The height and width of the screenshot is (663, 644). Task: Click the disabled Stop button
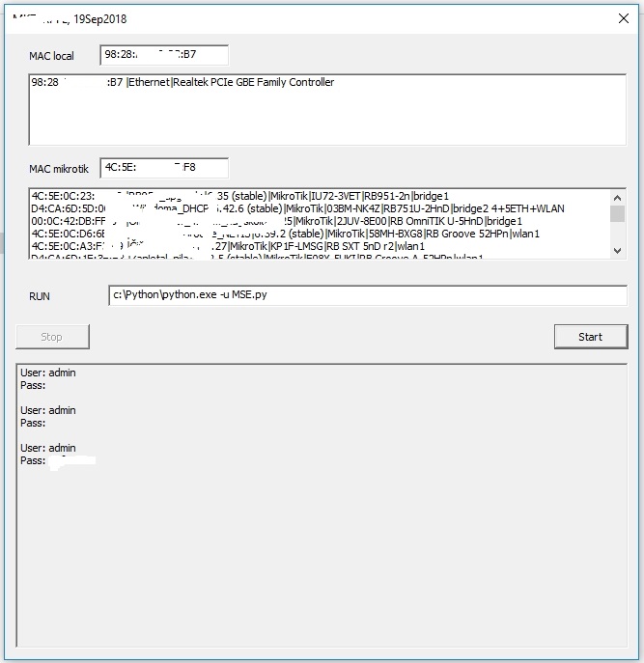pyautogui.click(x=52, y=337)
